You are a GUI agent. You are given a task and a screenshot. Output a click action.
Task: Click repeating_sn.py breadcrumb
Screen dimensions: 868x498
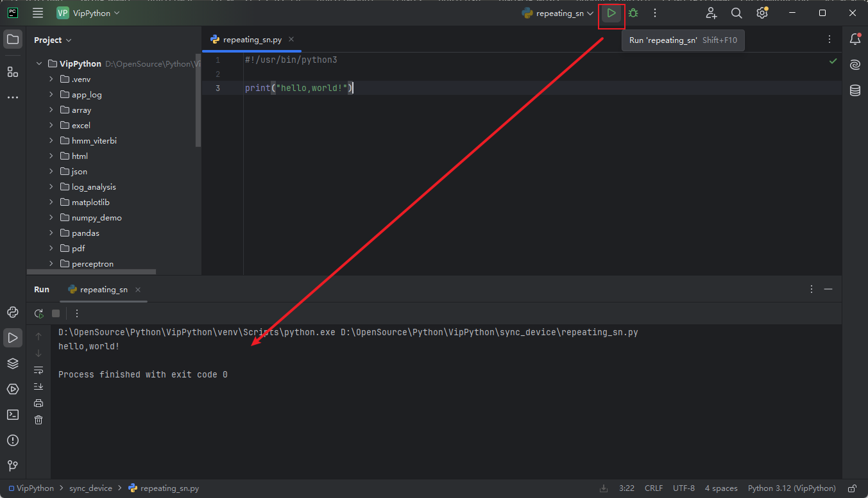point(164,488)
